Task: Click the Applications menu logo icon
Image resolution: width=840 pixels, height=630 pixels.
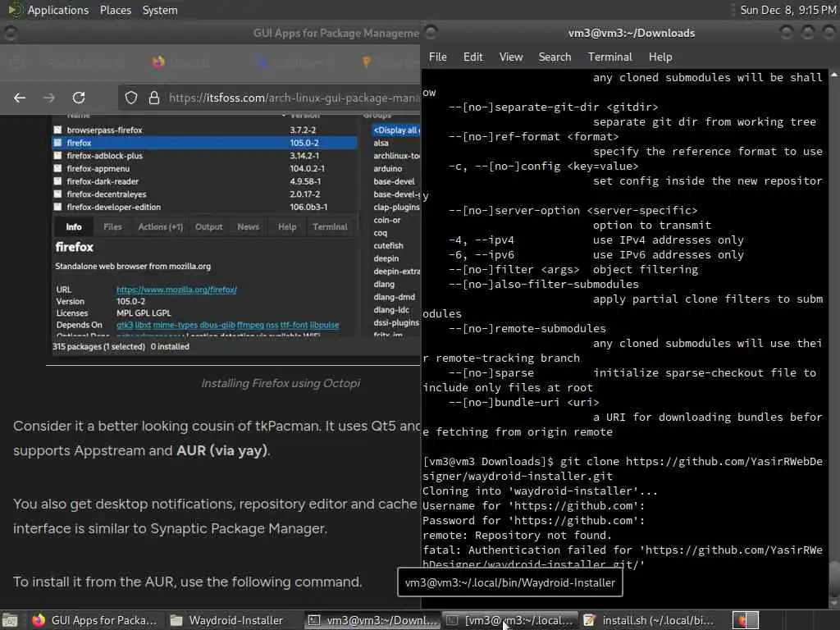Action: point(14,10)
